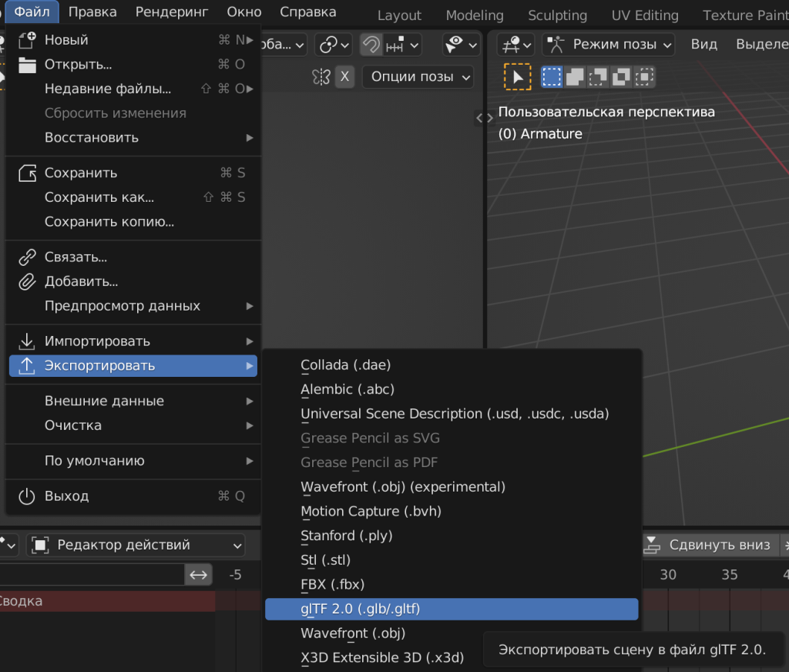Export as Alembic (.abc)
789x672 pixels.
[452, 389]
